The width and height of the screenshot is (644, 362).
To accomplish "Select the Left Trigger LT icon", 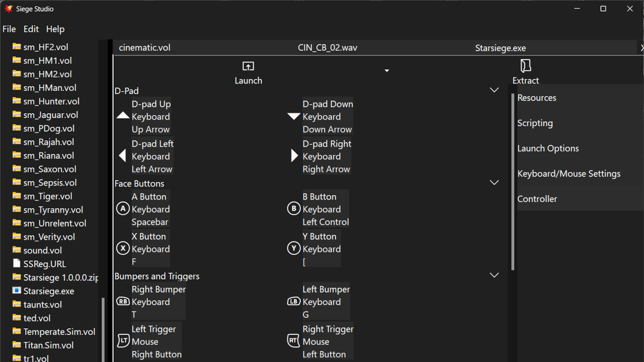I will tap(123, 341).
